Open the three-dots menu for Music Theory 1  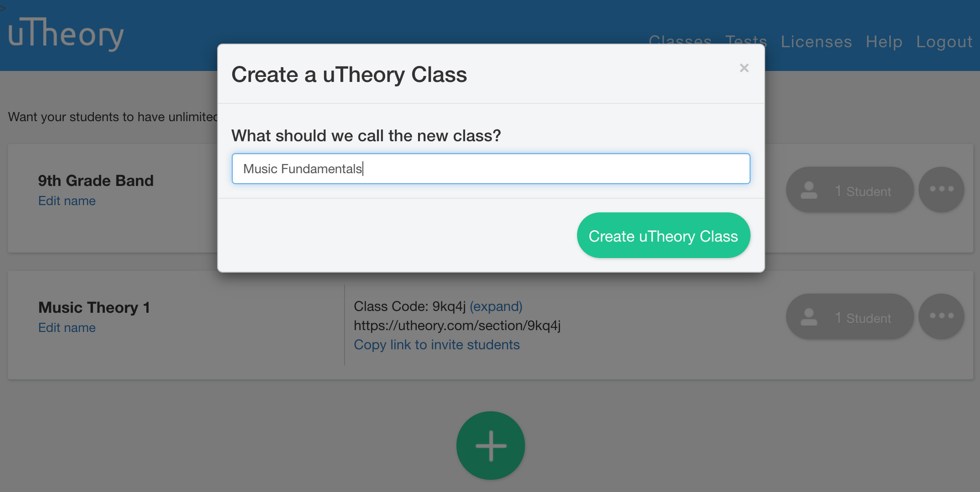coord(941,316)
